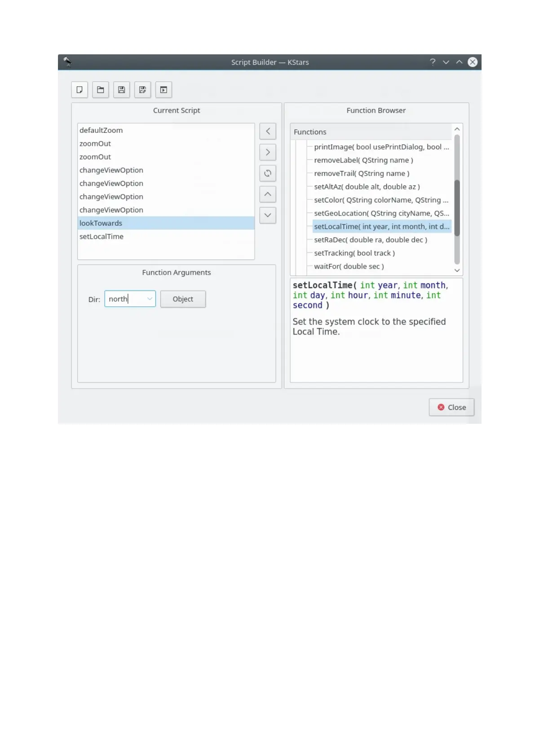Add function to script with left arrow

(268, 131)
